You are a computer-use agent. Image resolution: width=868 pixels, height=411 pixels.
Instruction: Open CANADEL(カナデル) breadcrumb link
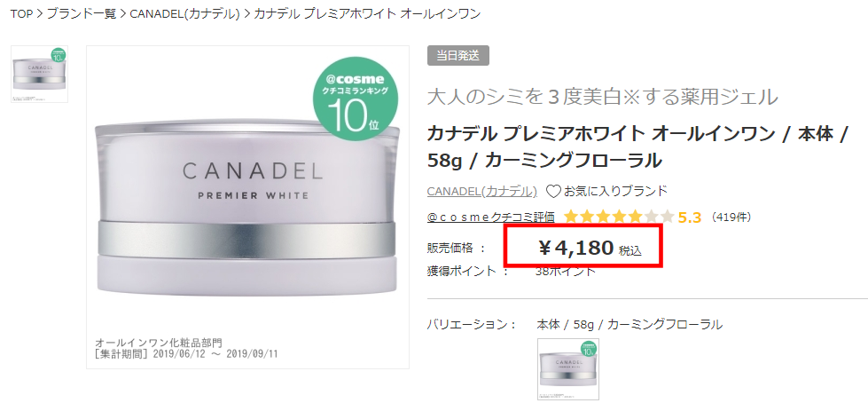click(185, 14)
